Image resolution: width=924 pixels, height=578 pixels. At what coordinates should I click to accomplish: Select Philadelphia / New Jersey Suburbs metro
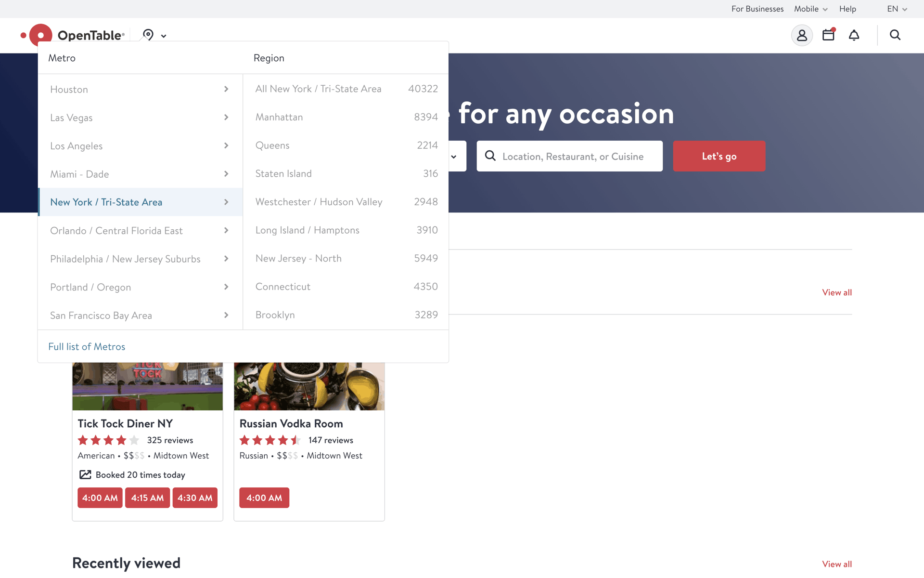pos(141,259)
